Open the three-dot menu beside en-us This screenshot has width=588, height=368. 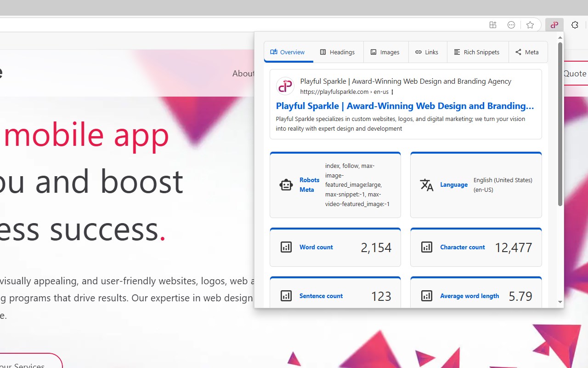coord(392,92)
